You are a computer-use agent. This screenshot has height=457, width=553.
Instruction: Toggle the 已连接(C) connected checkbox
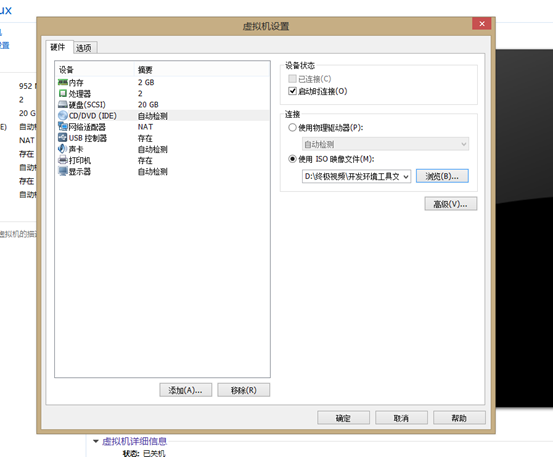tap(292, 79)
